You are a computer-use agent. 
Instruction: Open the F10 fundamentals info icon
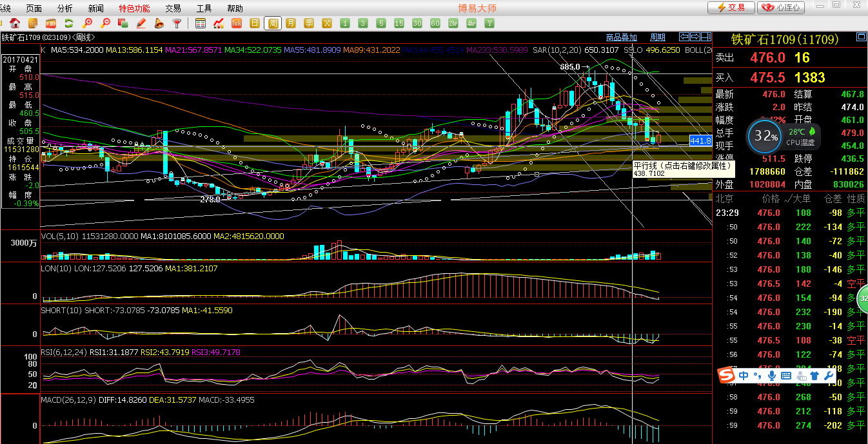pos(51,23)
